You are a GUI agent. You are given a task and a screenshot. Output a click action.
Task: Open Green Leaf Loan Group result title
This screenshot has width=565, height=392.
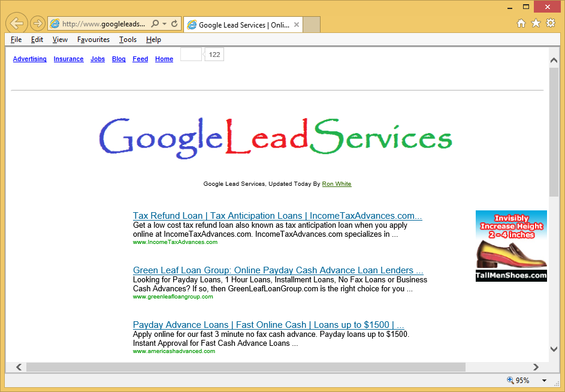point(278,270)
